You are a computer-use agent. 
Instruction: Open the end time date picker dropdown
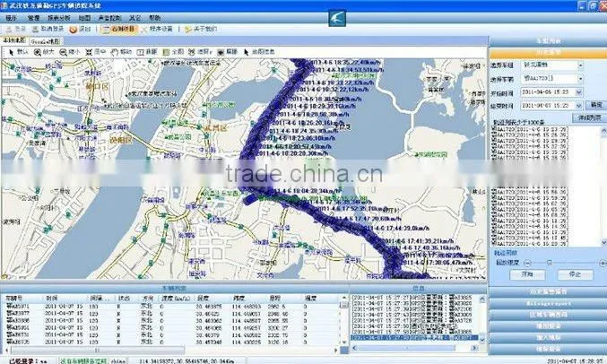578,105
